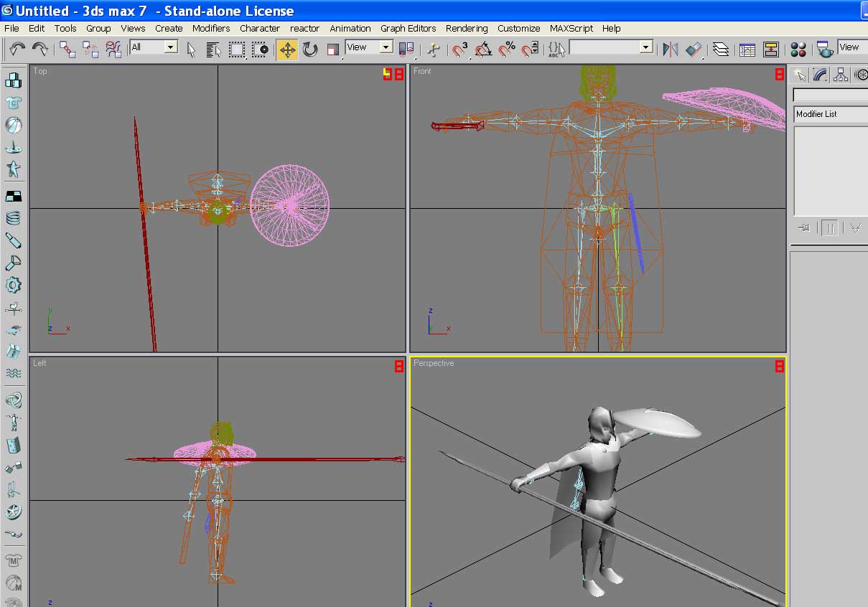The width and height of the screenshot is (868, 607).
Task: Open the Material Editor spheres icon
Action: [x=798, y=50]
